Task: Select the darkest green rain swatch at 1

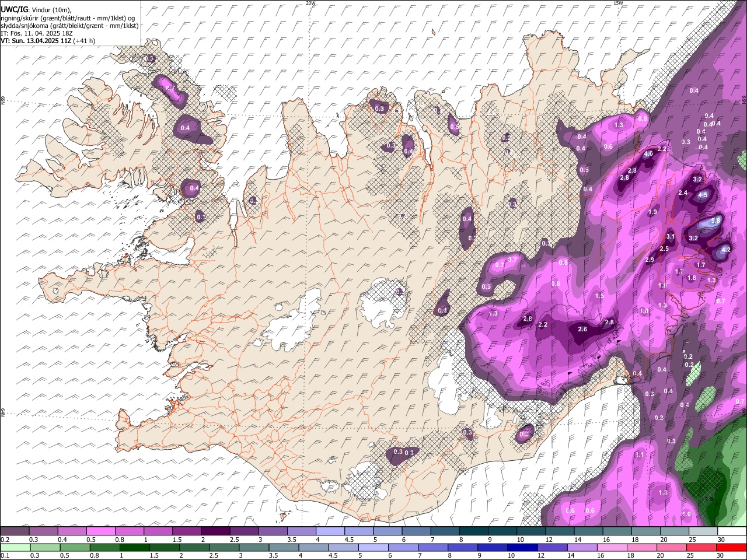Action: pyautogui.click(x=134, y=548)
